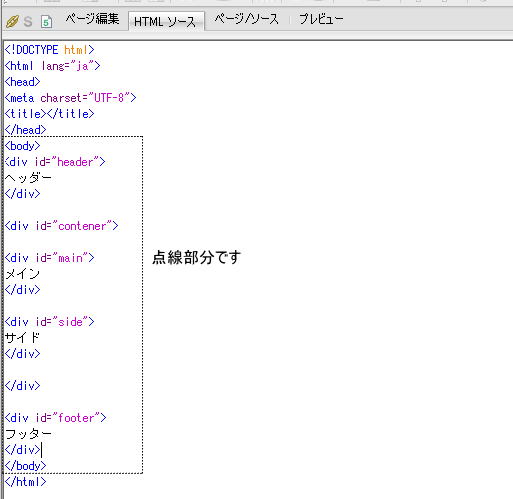Switch to the プレビュー tab

click(321, 19)
